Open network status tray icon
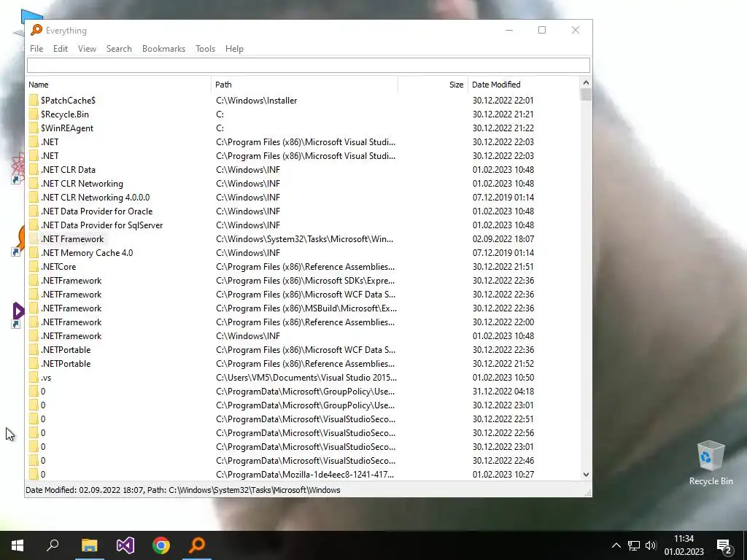 click(634, 545)
